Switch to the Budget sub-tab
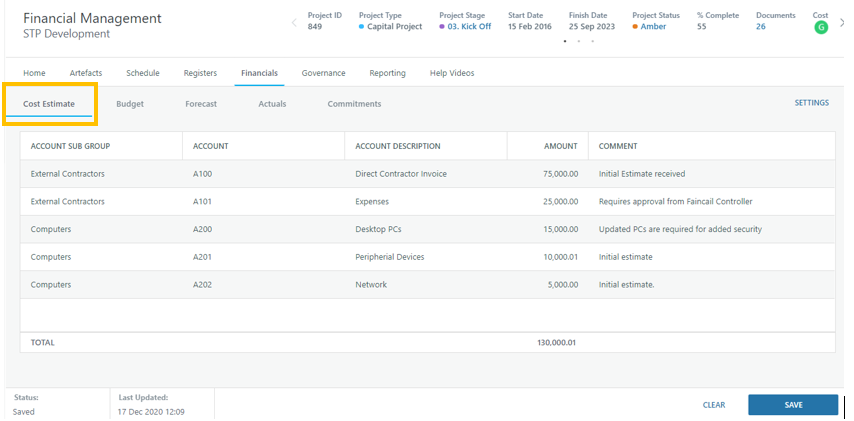Viewport: 854px width, 421px height. click(x=130, y=104)
